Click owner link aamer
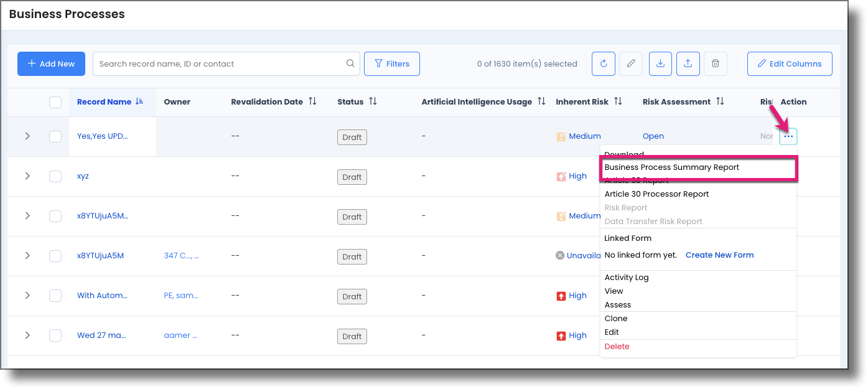The width and height of the screenshot is (868, 389). [180, 335]
